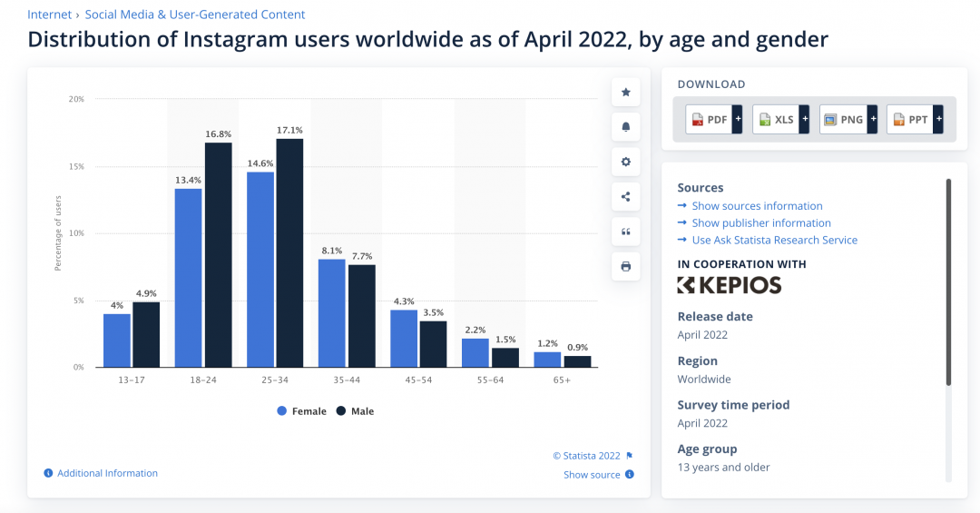Open Social Media & User-Generated Content breadcrumb
Image resolution: width=980 pixels, height=513 pixels.
[195, 15]
